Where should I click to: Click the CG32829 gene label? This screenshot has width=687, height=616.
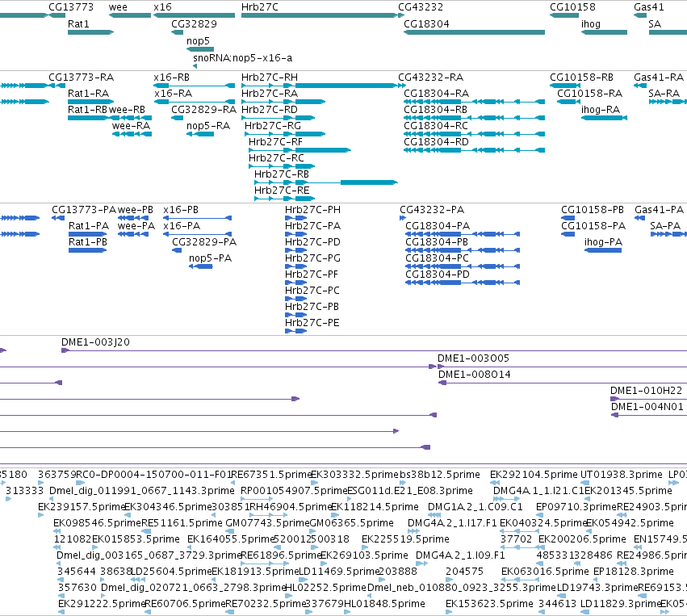click(x=194, y=24)
